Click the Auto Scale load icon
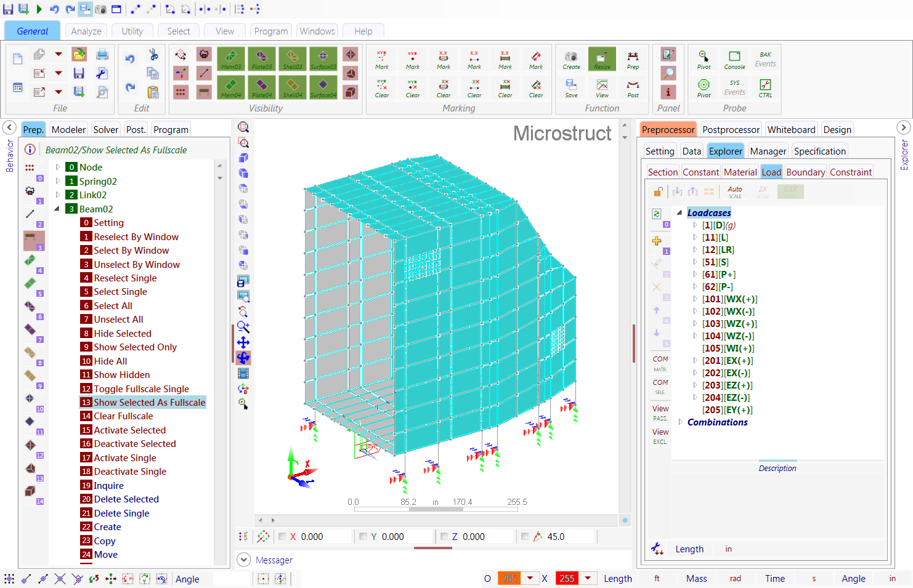Screen dimensions: 913x588 pyautogui.click(x=735, y=191)
